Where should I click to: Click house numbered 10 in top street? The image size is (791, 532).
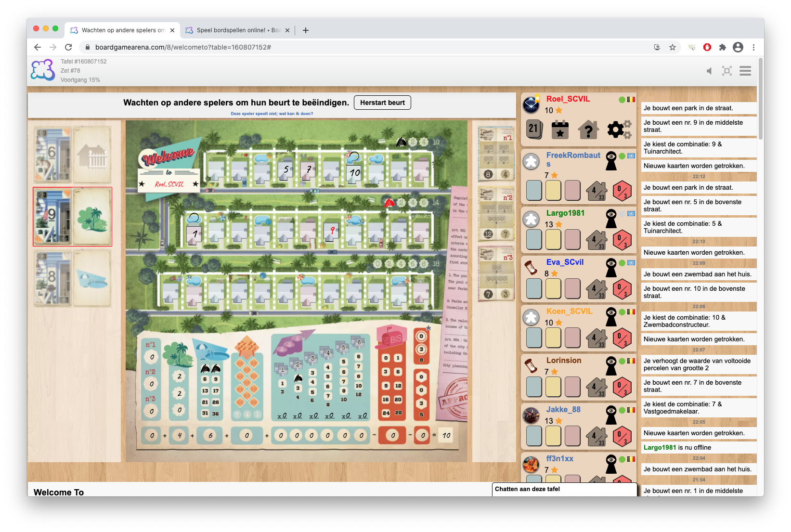pos(355,173)
